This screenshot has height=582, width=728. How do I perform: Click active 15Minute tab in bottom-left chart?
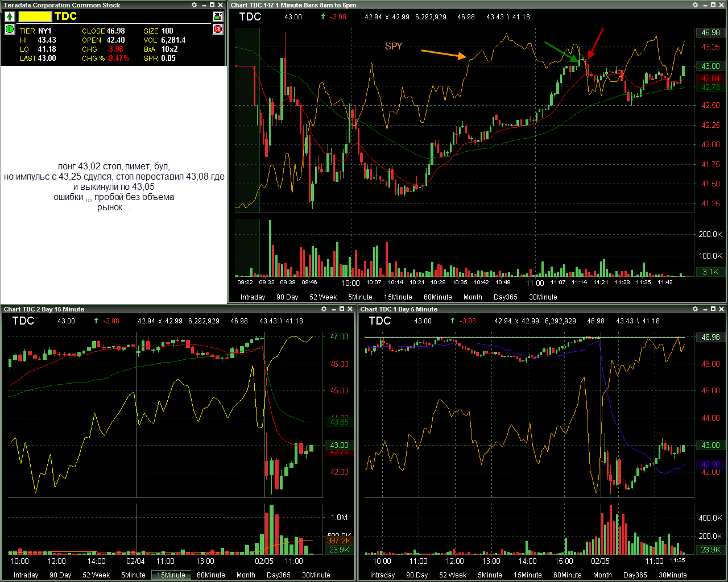tap(171, 575)
